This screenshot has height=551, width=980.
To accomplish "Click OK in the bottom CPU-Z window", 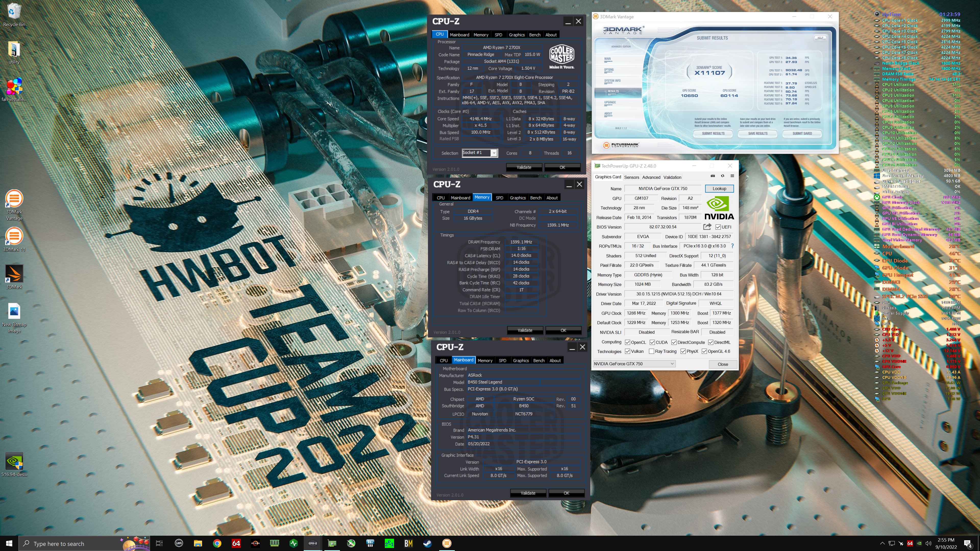I will [567, 493].
